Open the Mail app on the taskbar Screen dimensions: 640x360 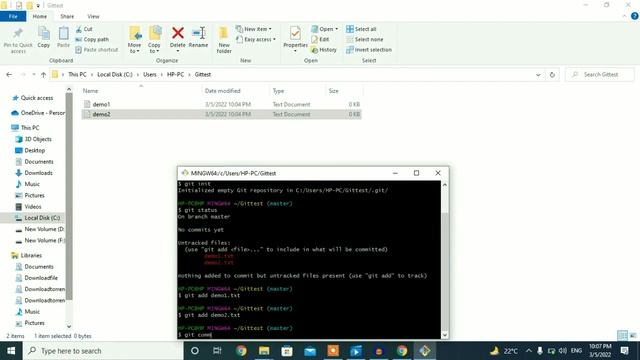click(310, 351)
